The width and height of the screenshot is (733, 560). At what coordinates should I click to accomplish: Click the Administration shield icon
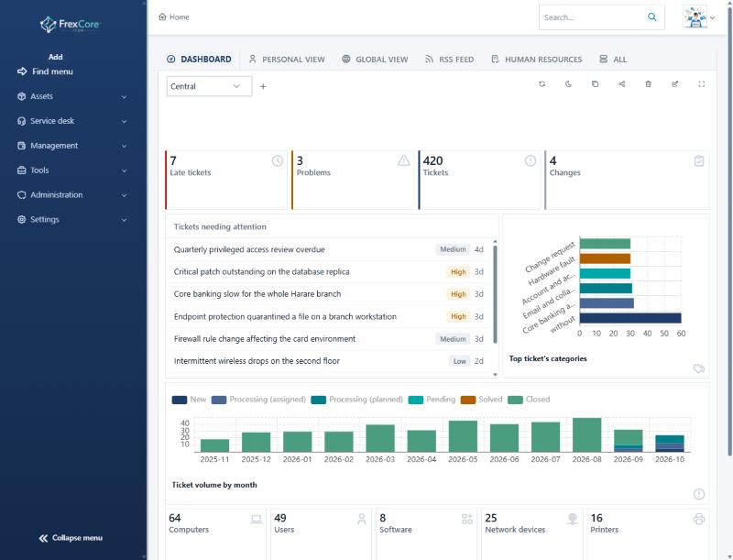click(21, 195)
